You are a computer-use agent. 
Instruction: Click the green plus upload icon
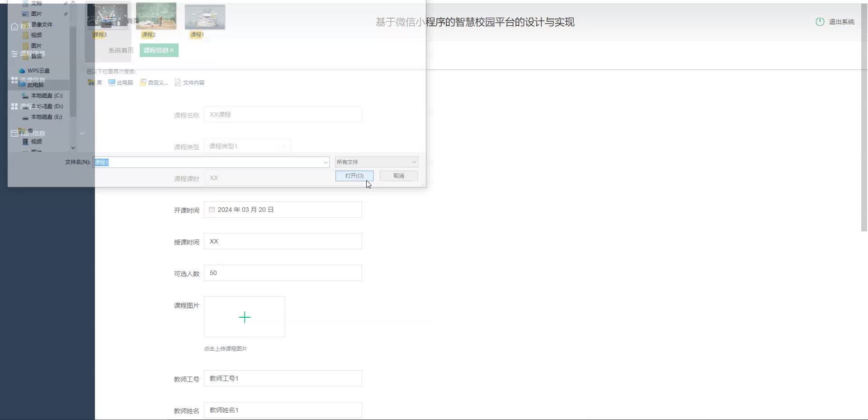245,317
